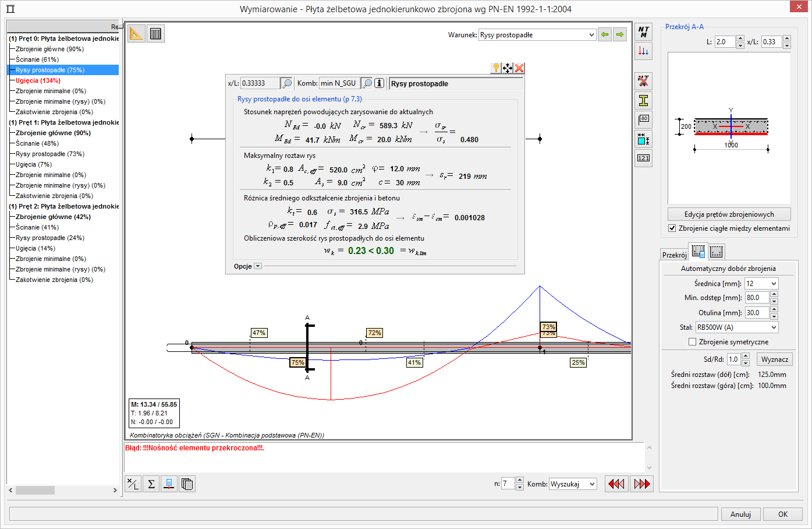The image size is (812, 529).
Task: Increase the Otulina value with up arrow
Action: 774,309
